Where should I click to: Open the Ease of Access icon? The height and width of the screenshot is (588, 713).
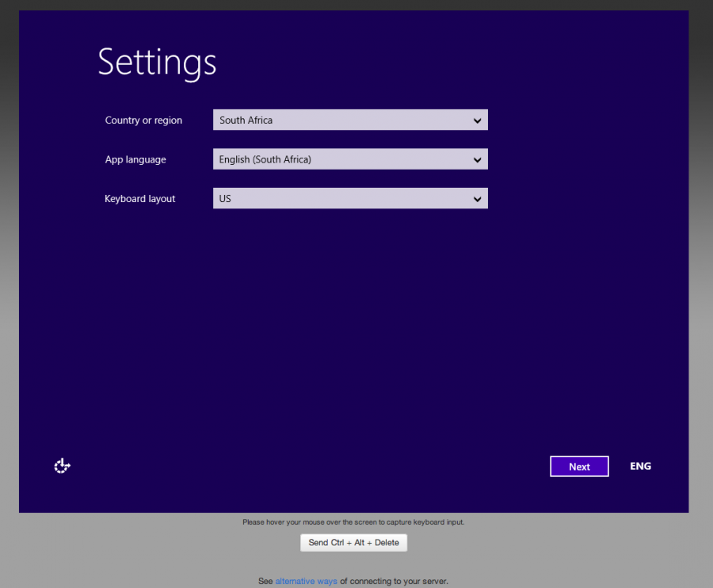pos(62,466)
